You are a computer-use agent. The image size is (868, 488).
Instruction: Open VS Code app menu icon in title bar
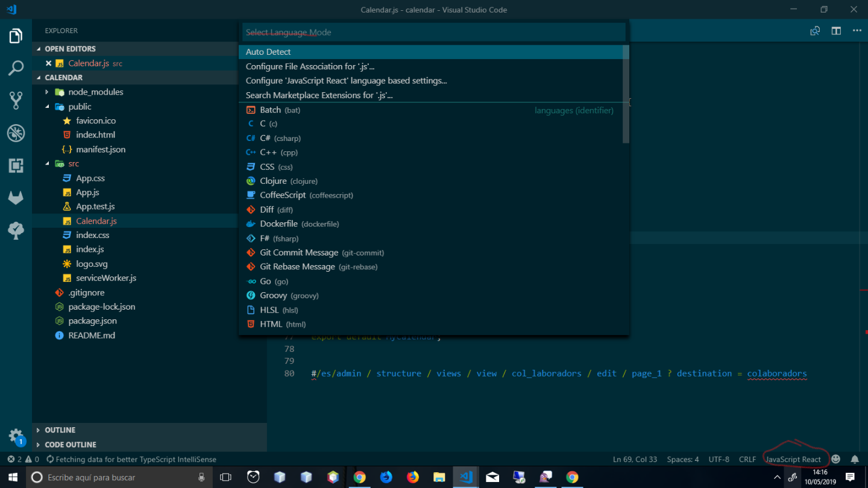(11, 10)
